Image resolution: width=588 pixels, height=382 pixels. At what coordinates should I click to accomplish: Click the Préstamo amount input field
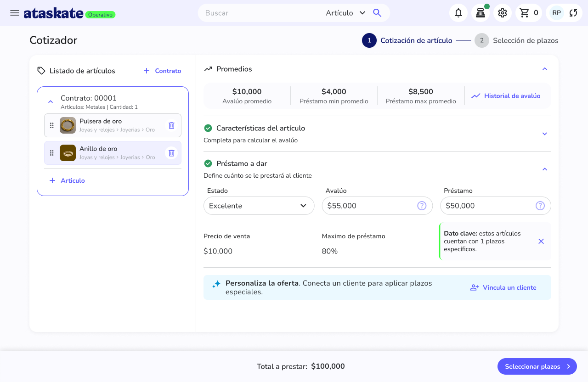(x=496, y=206)
